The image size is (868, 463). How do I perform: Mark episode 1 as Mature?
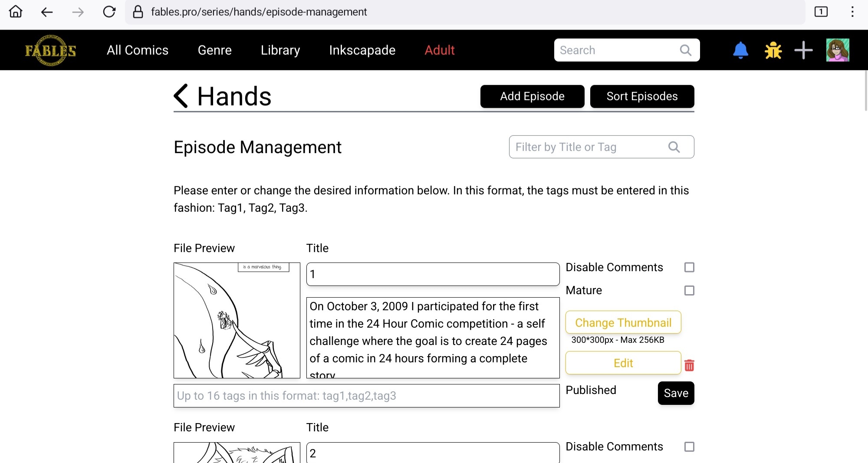tap(689, 290)
